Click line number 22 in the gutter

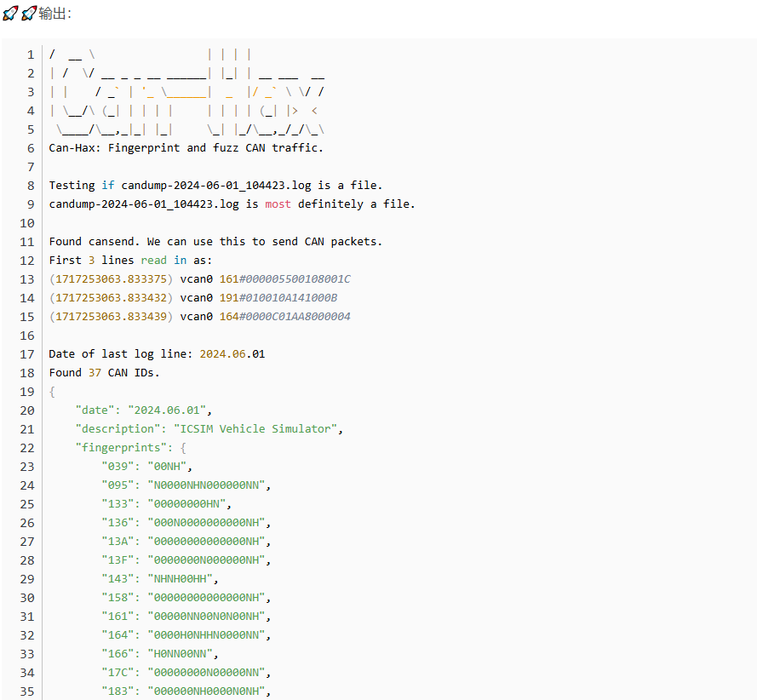point(26,447)
